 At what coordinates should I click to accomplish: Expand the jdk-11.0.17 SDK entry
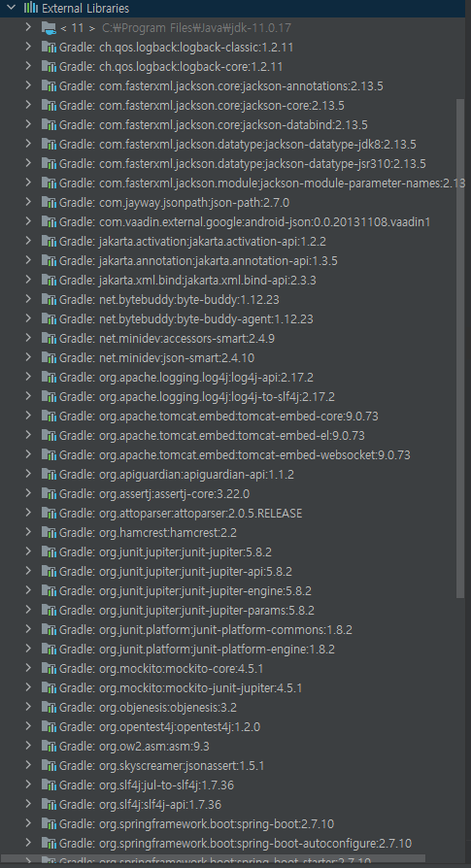[x=28, y=27]
